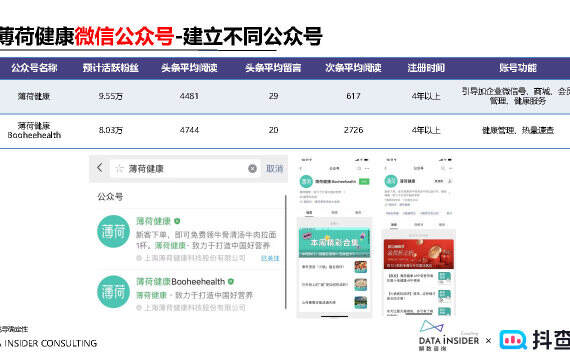Click the 健康管理、热量速查 function cell
Viewport: 570px width, 360px height.
[518, 130]
